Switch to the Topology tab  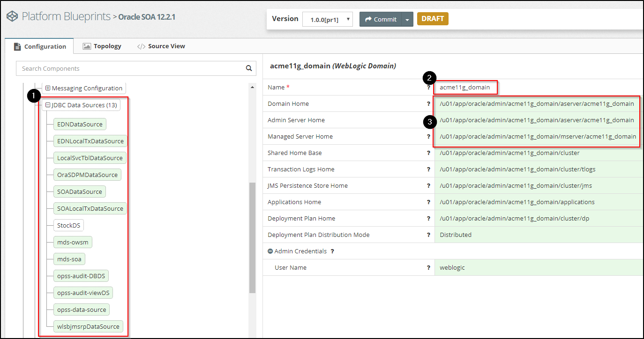pos(102,46)
